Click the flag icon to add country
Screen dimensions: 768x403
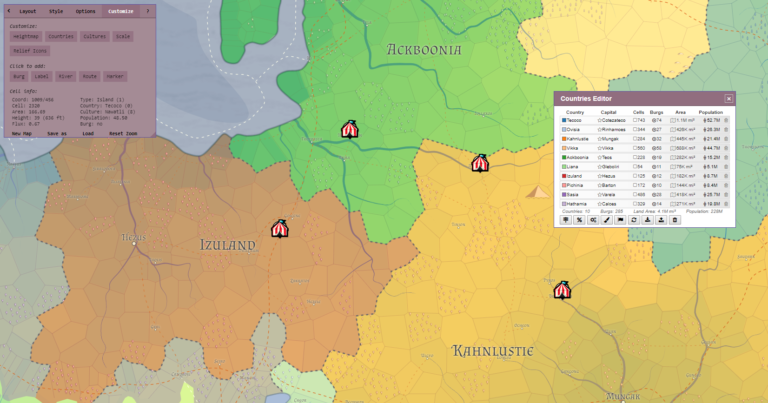pyautogui.click(x=621, y=220)
